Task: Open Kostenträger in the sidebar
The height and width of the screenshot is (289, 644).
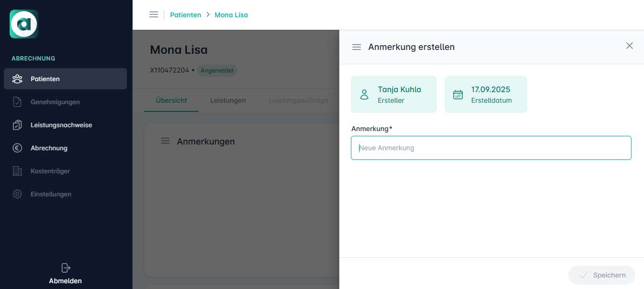Action: click(50, 171)
